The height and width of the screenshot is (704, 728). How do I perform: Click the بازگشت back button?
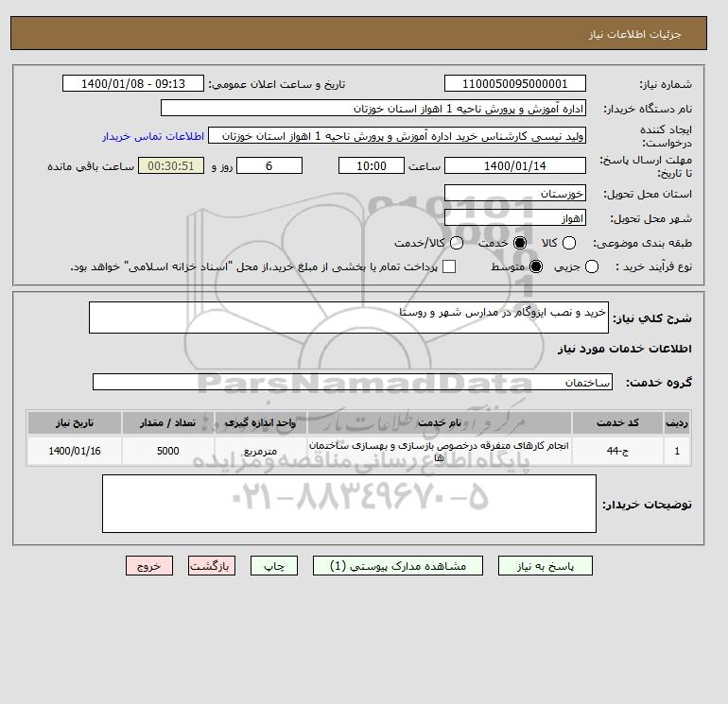[212, 566]
